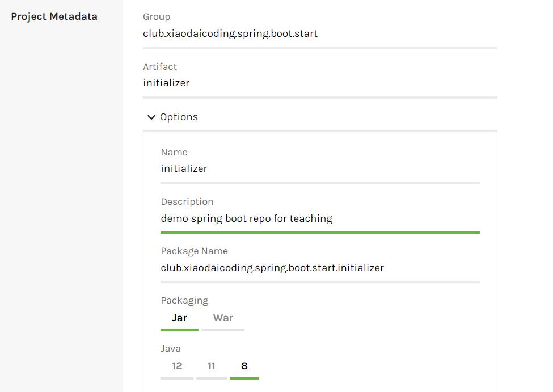Switch packaging to War
This screenshot has width=553, height=392.
click(x=223, y=318)
